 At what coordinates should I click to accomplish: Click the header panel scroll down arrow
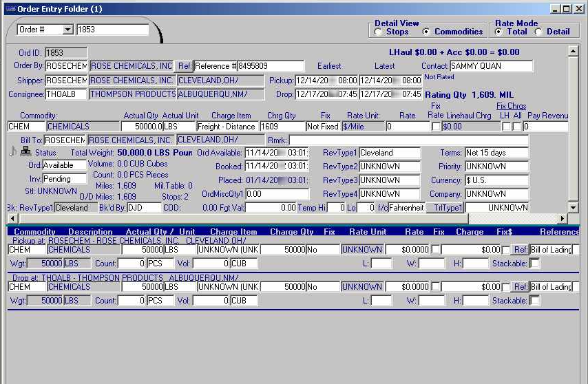[x=573, y=207]
